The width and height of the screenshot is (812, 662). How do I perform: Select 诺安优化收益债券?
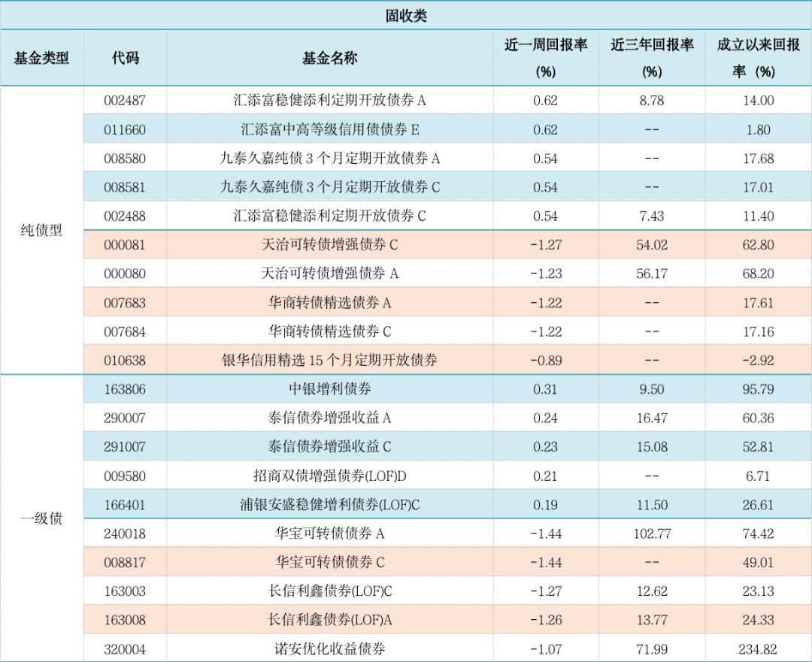[330, 648]
